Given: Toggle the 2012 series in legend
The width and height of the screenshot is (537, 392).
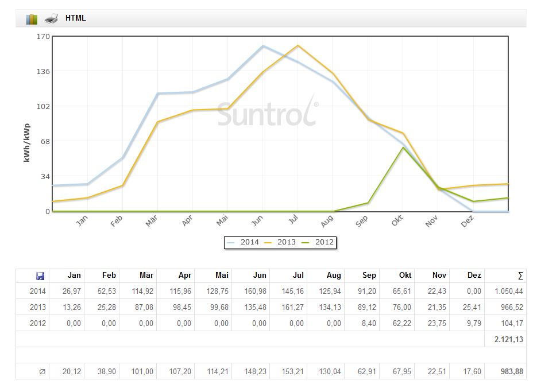Looking at the screenshot, I should tap(318, 242).
